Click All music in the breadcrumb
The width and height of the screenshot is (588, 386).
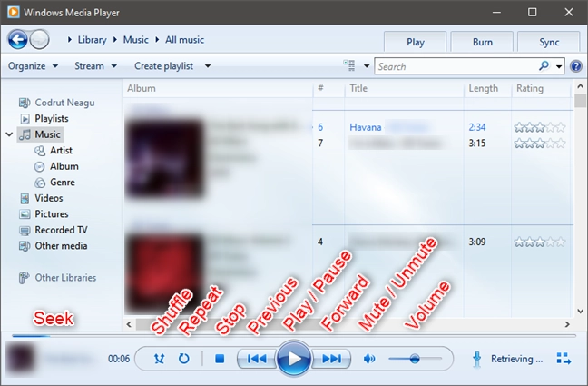pos(184,40)
